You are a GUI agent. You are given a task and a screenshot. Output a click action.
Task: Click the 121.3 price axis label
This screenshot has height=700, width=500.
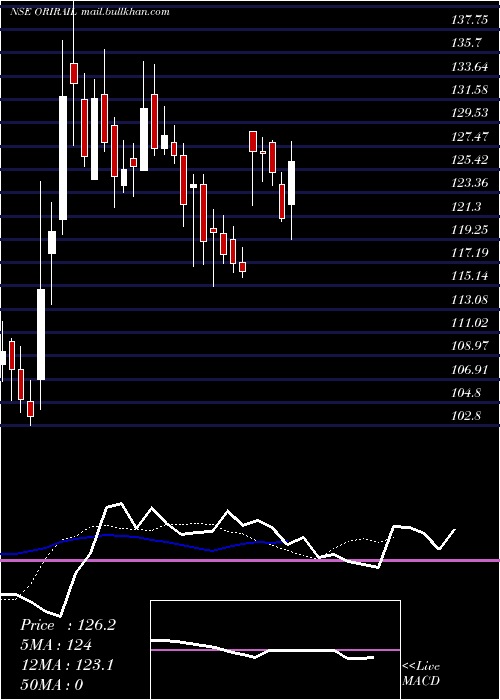click(466, 206)
